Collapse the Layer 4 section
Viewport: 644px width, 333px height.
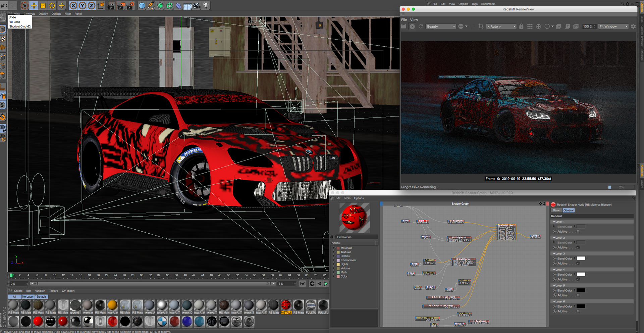pos(554,270)
